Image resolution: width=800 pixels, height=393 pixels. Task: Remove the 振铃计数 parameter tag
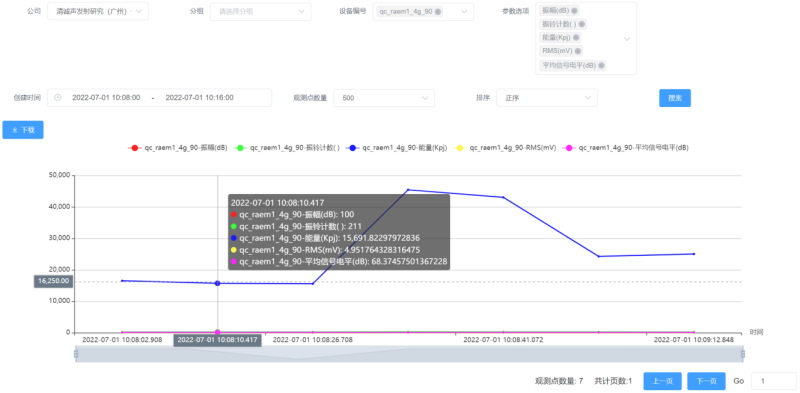(581, 24)
